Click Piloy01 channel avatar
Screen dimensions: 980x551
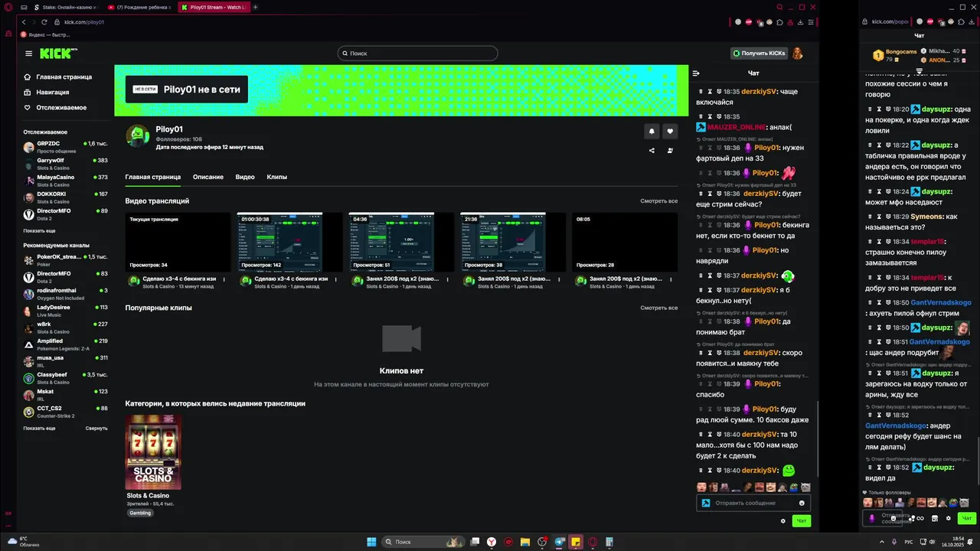click(x=138, y=136)
